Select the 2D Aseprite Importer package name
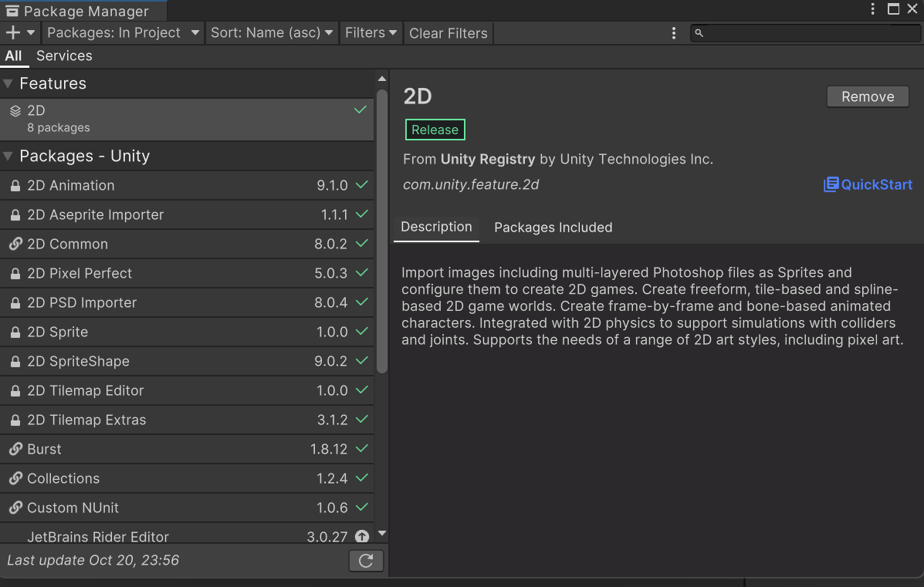 coord(96,215)
